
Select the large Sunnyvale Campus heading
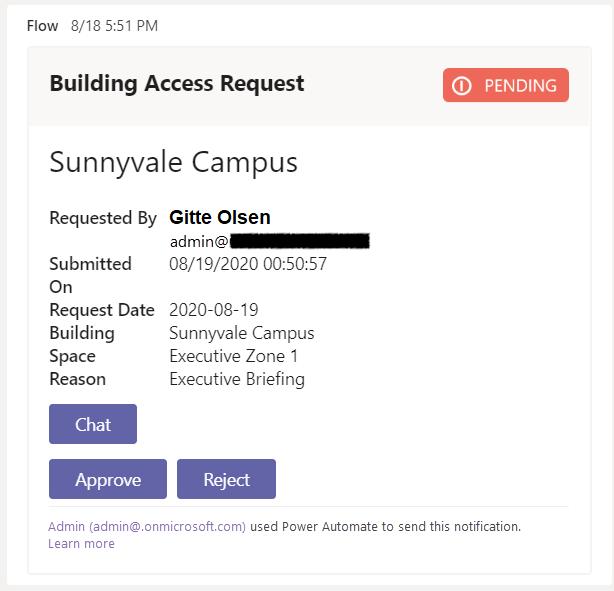coord(173,162)
